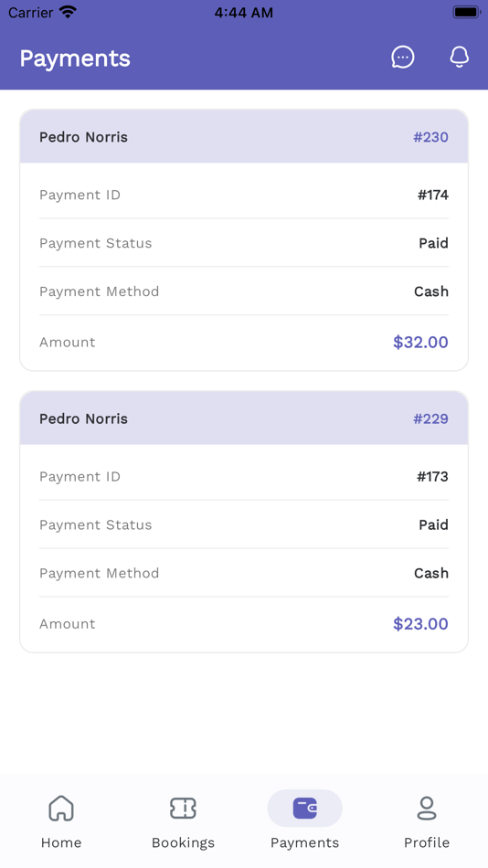Image resolution: width=488 pixels, height=868 pixels.
Task: Tap Payment ID #174 row
Action: click(x=244, y=195)
